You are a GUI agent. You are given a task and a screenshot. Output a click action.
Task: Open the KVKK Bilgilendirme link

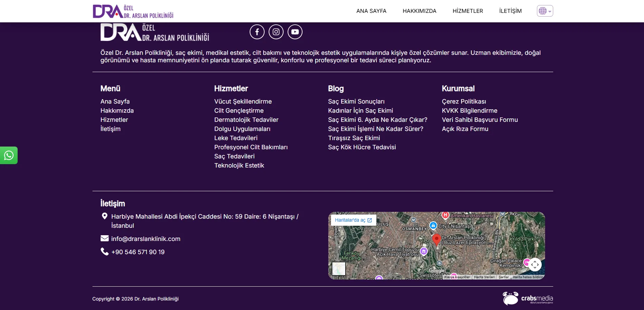[x=470, y=111]
